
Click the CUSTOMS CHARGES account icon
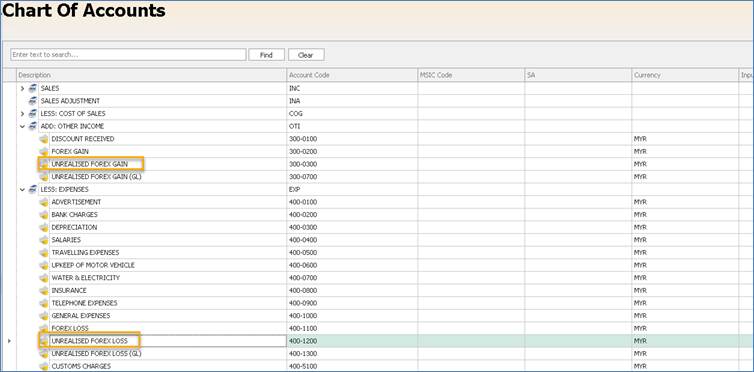point(44,366)
